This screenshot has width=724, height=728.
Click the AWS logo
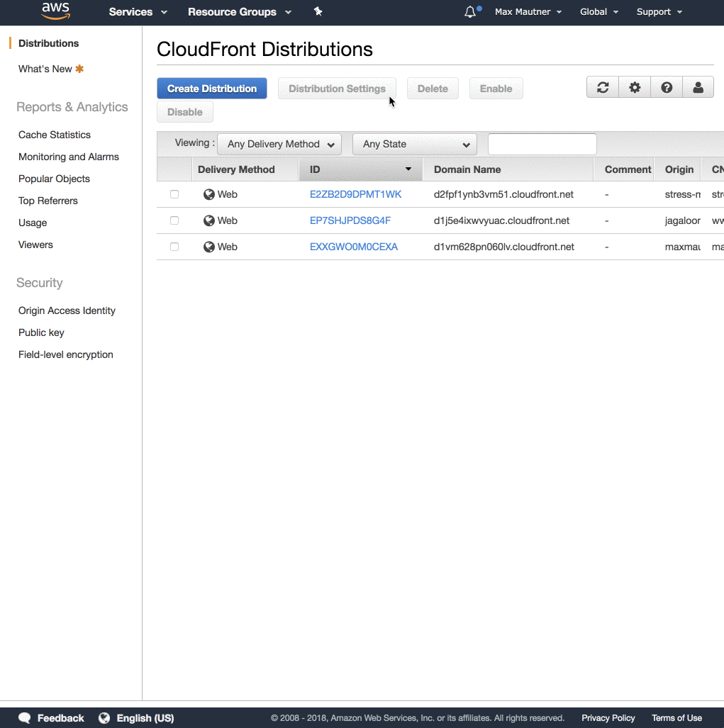[x=56, y=11]
